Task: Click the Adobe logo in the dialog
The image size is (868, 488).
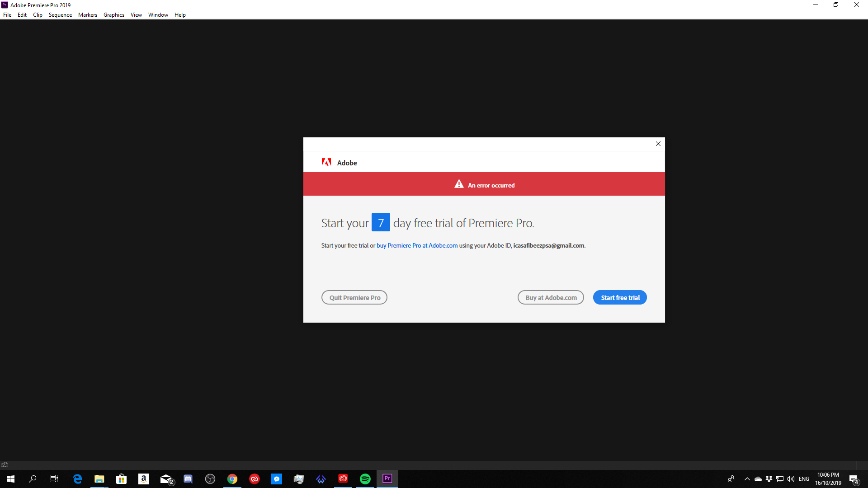Action: coord(326,162)
